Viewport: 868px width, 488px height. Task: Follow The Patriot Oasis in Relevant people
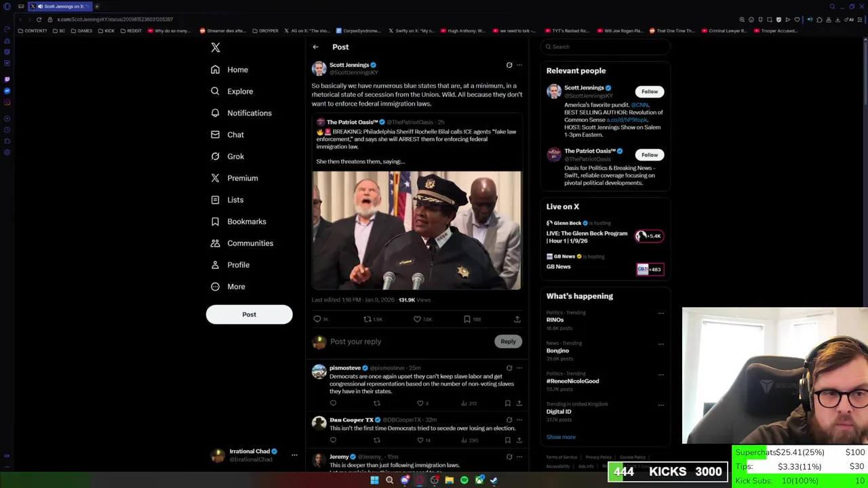click(x=650, y=155)
